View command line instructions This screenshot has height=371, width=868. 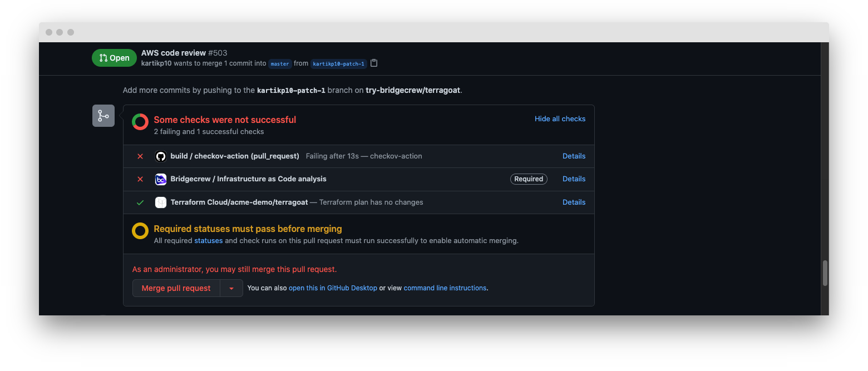445,288
